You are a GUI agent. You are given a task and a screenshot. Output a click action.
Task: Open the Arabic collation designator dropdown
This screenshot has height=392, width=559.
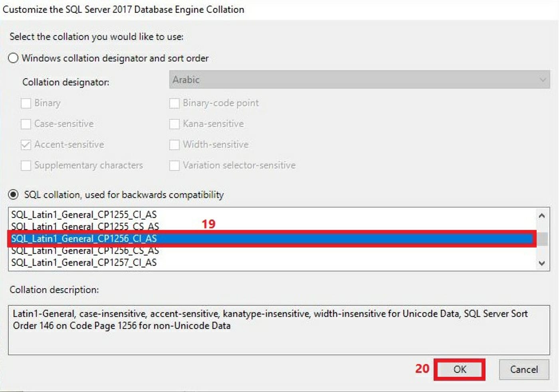tap(359, 80)
